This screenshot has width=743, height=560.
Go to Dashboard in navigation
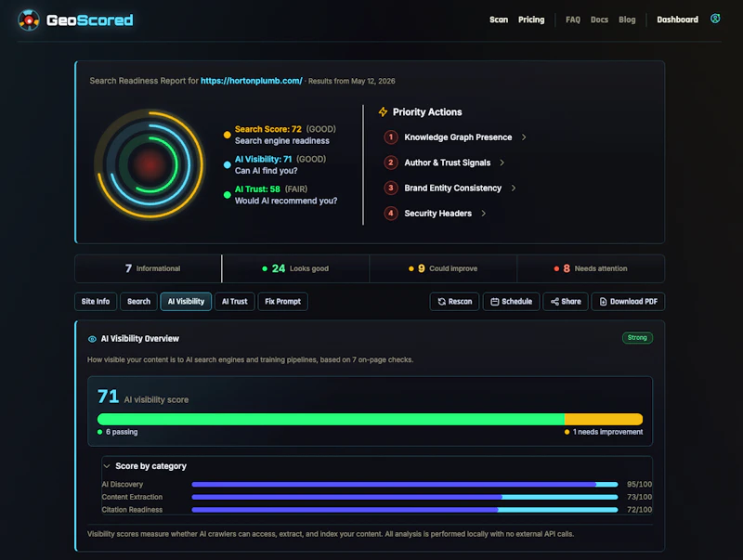click(677, 20)
